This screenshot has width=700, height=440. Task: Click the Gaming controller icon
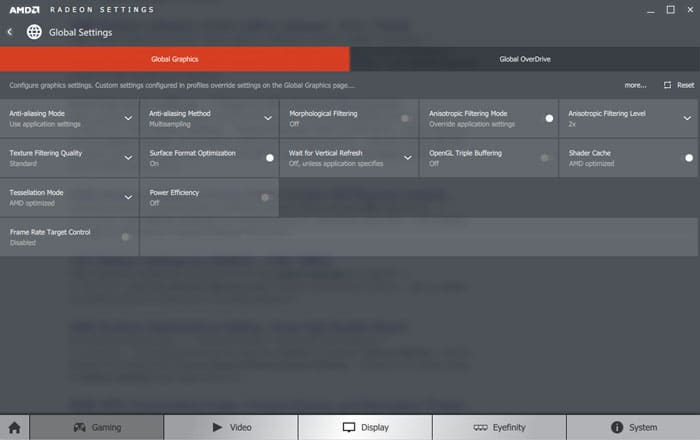[79, 427]
